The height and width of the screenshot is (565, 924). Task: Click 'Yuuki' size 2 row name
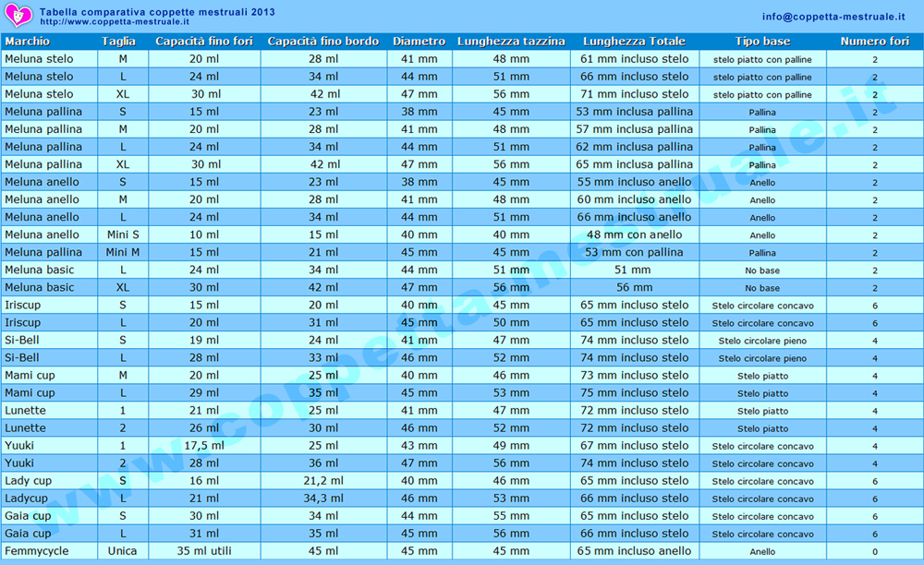tap(19, 463)
